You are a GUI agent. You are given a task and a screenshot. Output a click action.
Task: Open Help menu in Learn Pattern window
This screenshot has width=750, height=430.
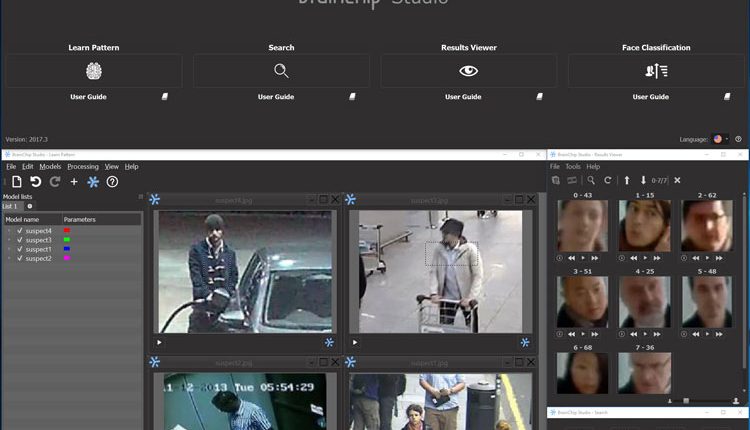tap(132, 166)
